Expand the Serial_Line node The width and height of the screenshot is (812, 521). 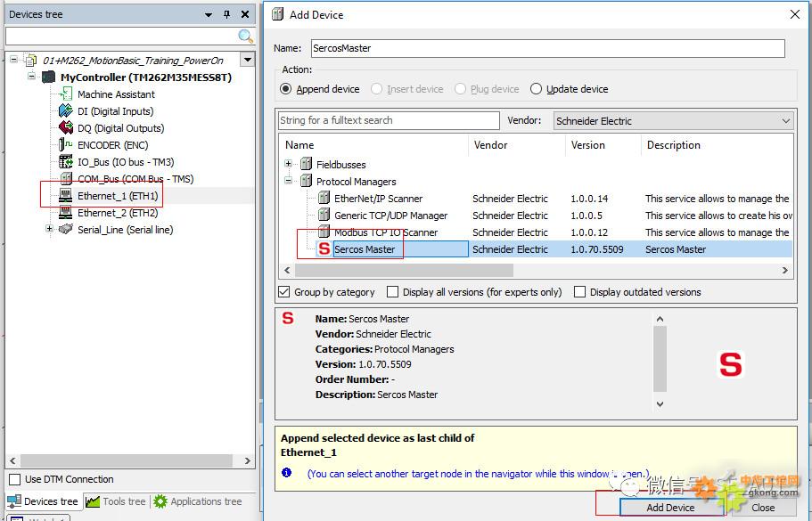[x=49, y=229]
